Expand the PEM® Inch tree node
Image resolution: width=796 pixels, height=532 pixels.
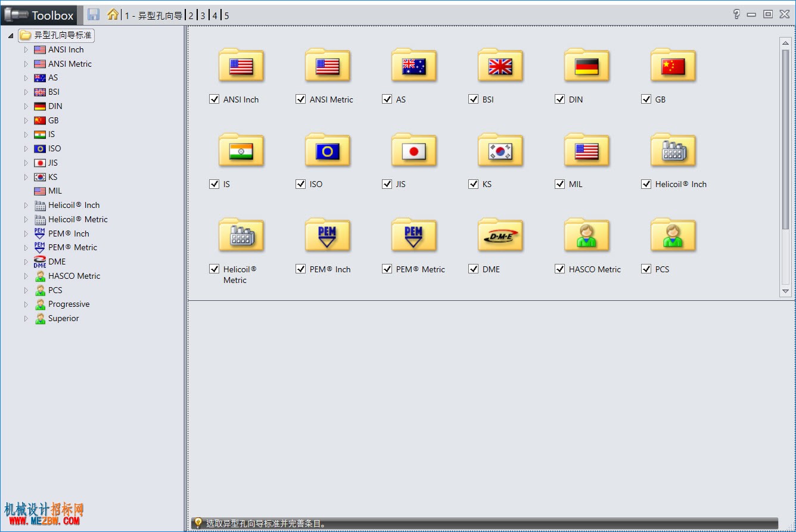tap(26, 234)
